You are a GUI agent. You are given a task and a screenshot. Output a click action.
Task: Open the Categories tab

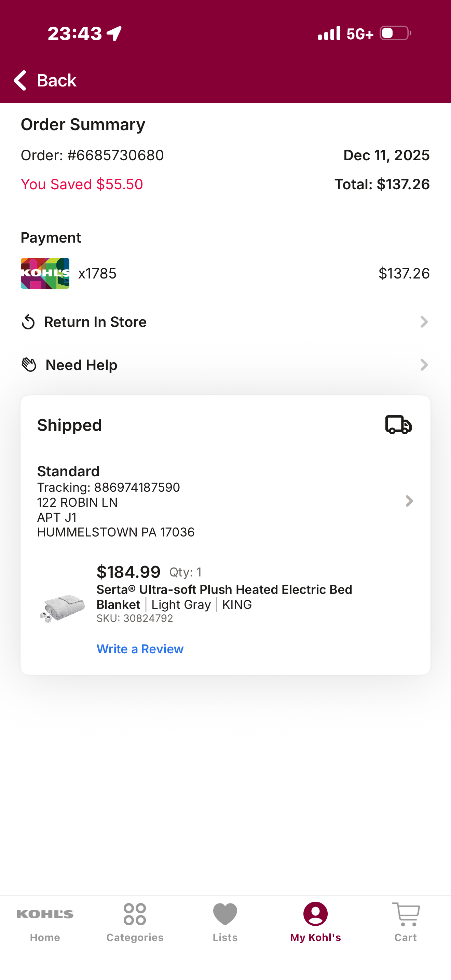pos(135,923)
